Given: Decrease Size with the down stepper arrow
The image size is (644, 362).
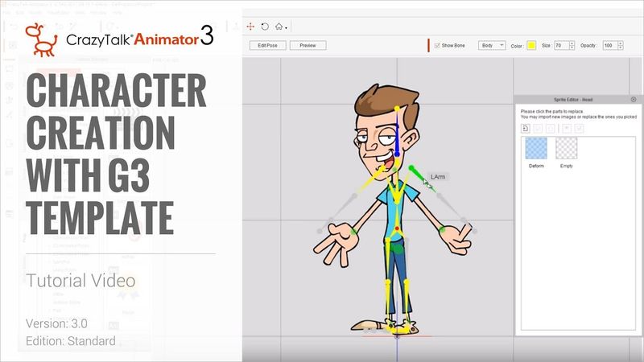Looking at the screenshot, I should tap(572, 48).
